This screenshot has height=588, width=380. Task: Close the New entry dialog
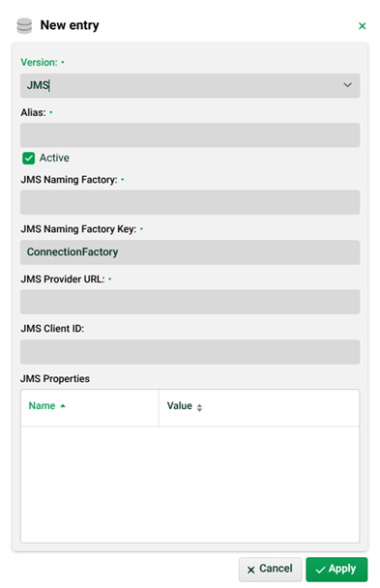click(x=362, y=26)
